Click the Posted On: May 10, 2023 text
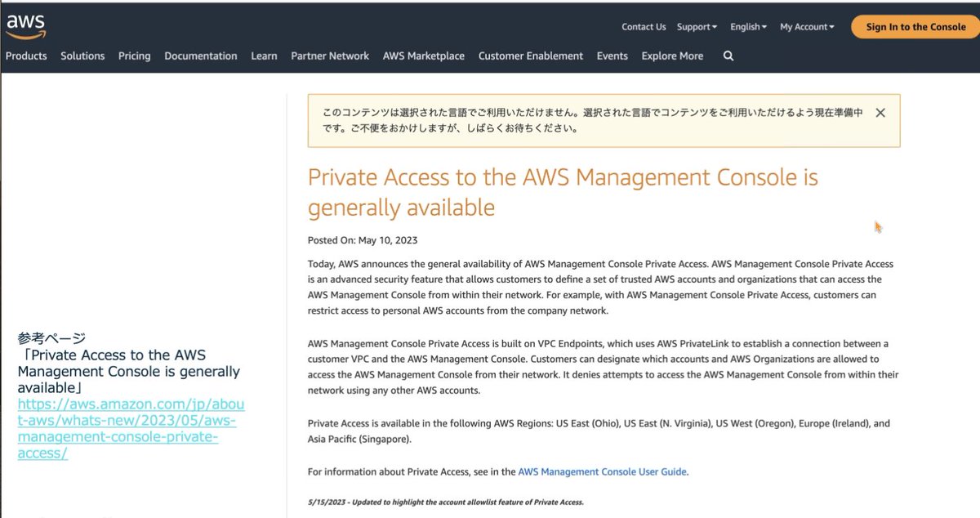This screenshot has width=980, height=518. (363, 240)
